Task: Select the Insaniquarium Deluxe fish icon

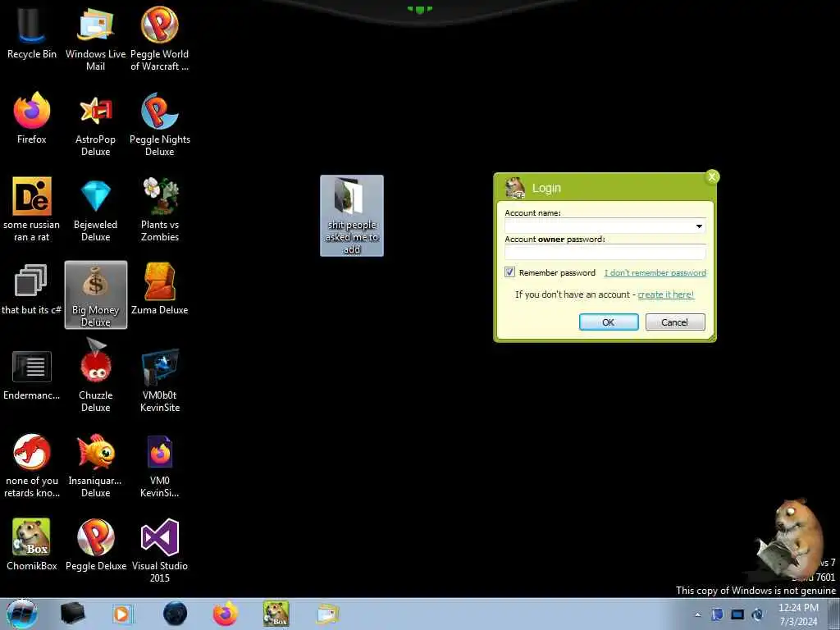Action: click(95, 466)
